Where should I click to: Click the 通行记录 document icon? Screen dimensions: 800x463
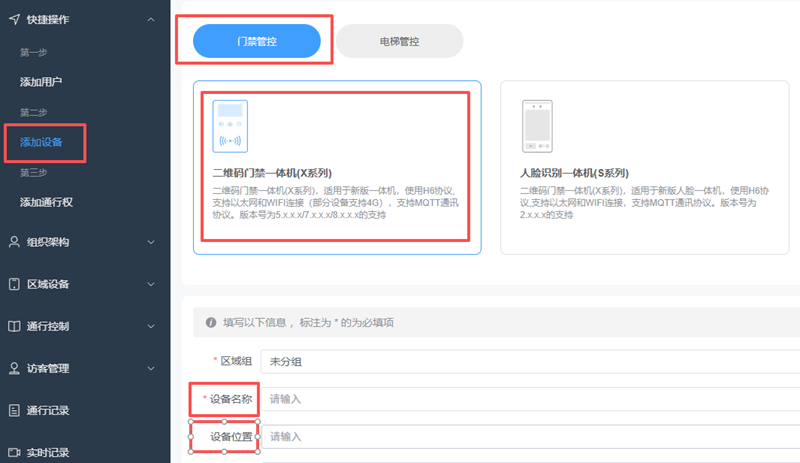click(14, 410)
